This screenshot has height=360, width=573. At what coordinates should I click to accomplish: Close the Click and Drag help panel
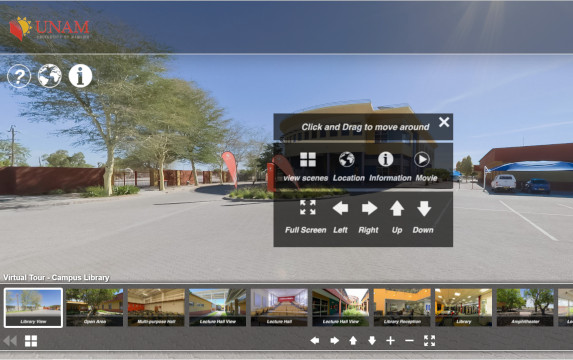[444, 122]
